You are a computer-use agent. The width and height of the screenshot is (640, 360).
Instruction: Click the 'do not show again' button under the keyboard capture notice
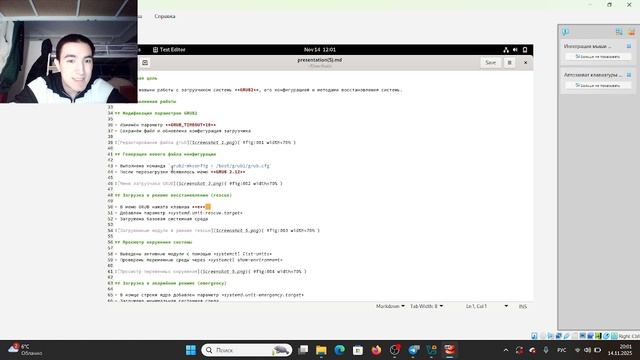click(x=598, y=86)
